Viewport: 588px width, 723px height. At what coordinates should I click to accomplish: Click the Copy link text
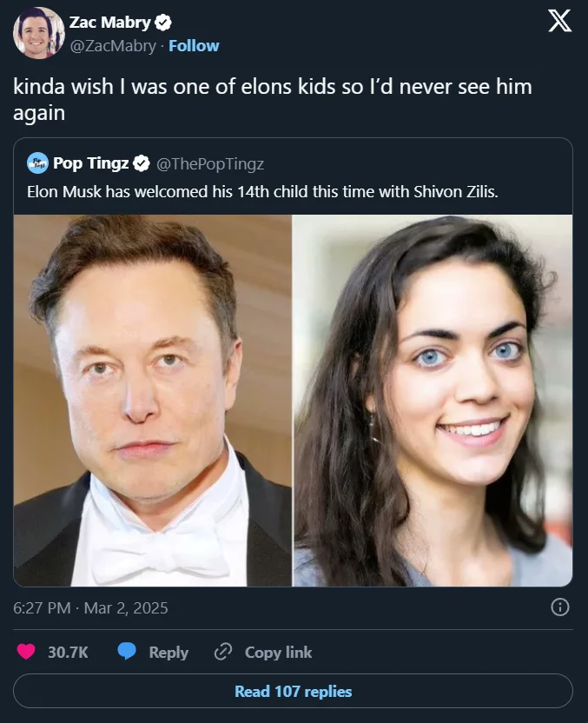click(278, 652)
